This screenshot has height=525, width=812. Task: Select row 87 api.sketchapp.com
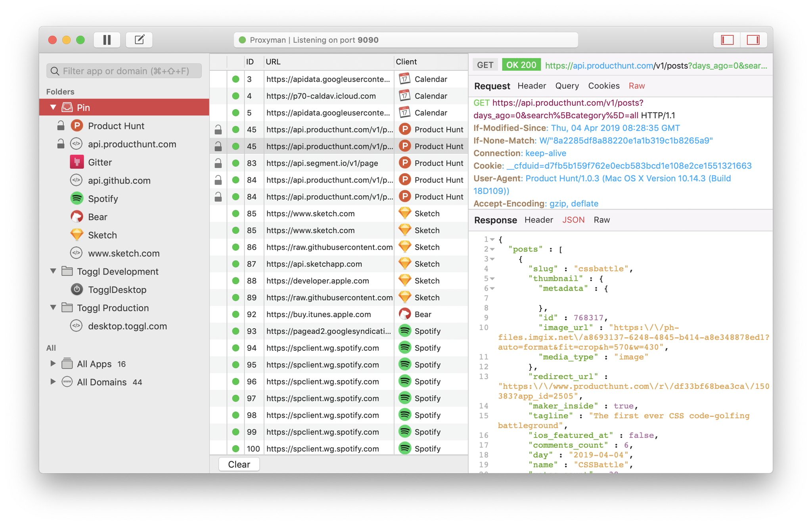339,264
